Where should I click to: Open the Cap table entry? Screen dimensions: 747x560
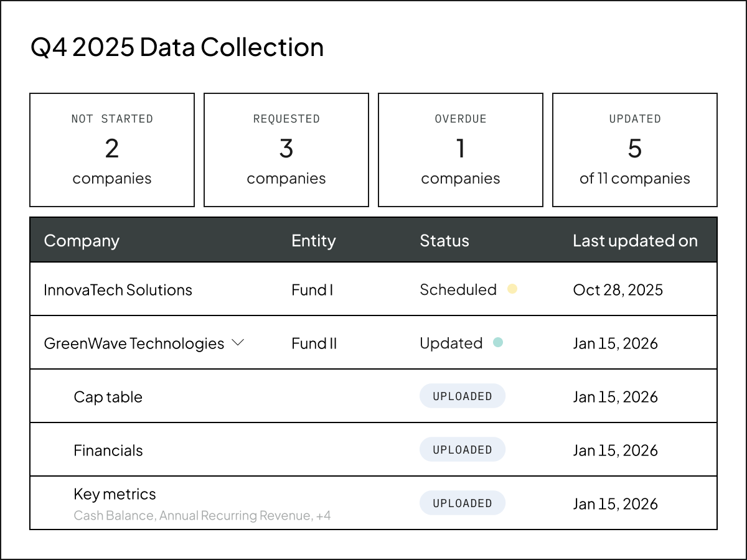click(108, 396)
